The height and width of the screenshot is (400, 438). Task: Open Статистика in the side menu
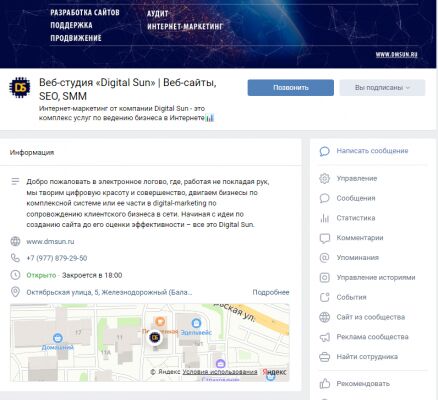356,218
